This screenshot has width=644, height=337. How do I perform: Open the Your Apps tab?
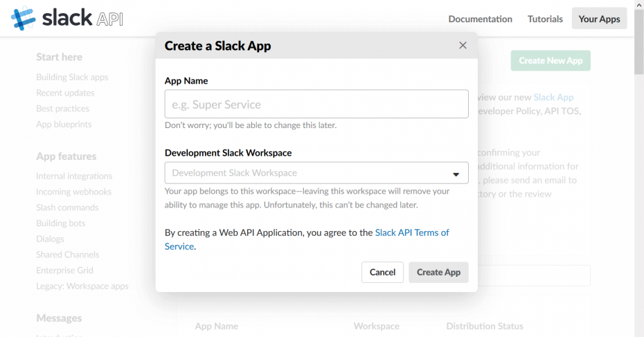(599, 19)
